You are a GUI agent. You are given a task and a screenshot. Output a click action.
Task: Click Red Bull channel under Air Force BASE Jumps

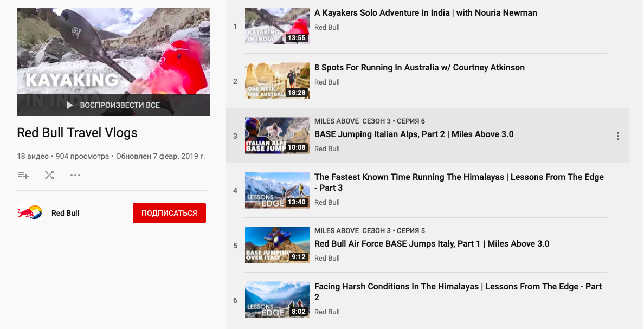pyautogui.click(x=327, y=258)
